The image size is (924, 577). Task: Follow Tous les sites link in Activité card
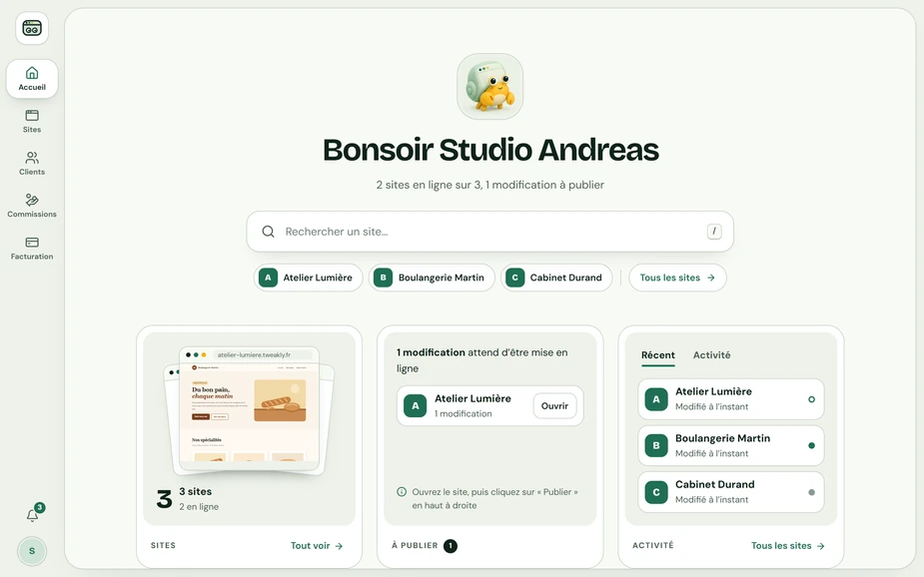787,546
